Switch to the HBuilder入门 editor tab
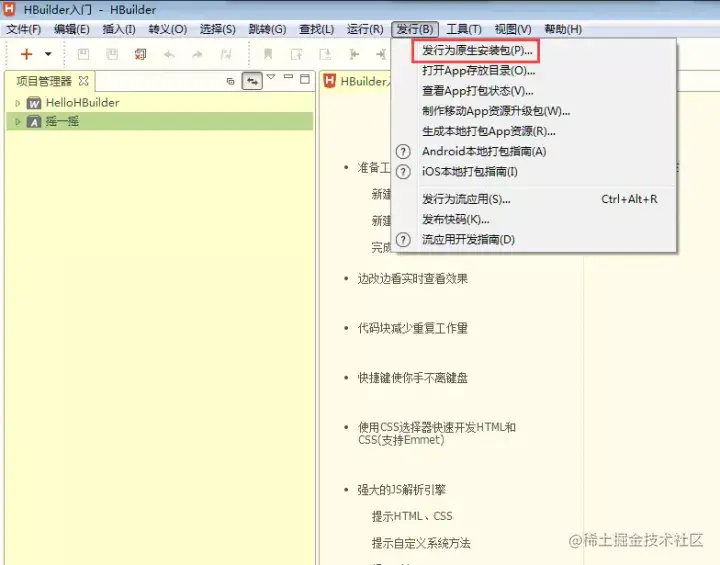 357,81
